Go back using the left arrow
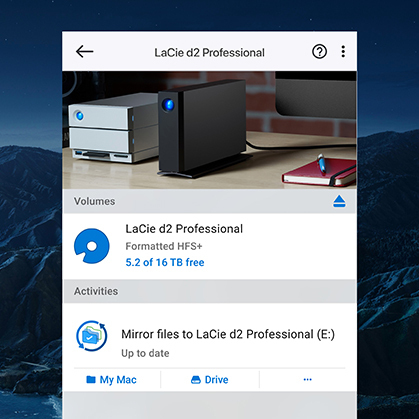419x419 pixels. (x=84, y=52)
